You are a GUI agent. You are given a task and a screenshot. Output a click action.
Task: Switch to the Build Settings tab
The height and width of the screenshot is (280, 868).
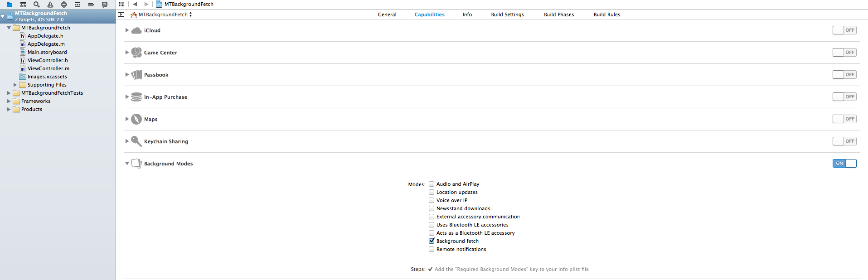tap(507, 14)
